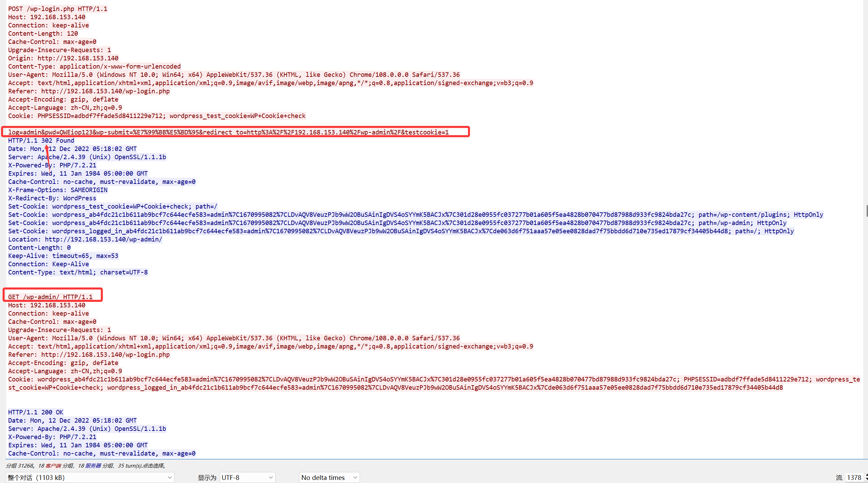Screen dimensions: 868x483
Task: Click the packet count status text at bottom
Action: (x=86, y=466)
